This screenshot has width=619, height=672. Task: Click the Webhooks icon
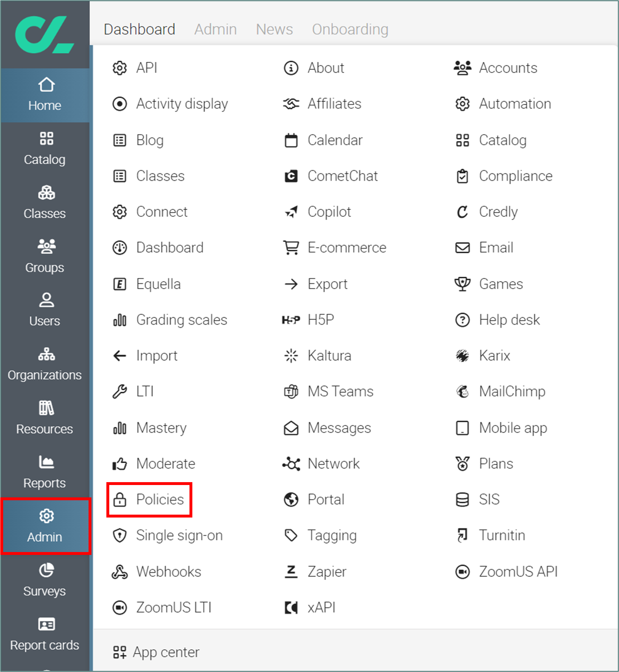coord(120,572)
